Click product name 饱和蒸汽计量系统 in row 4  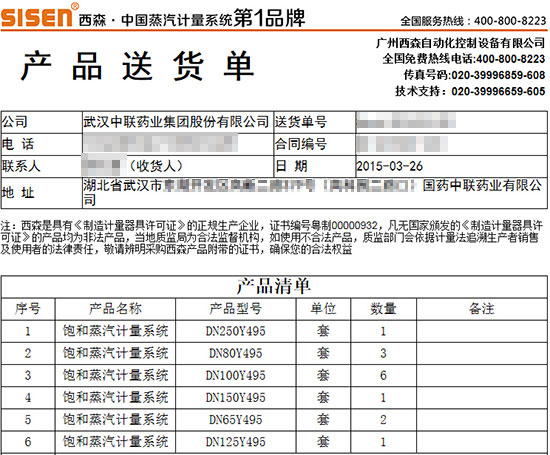click(115, 397)
